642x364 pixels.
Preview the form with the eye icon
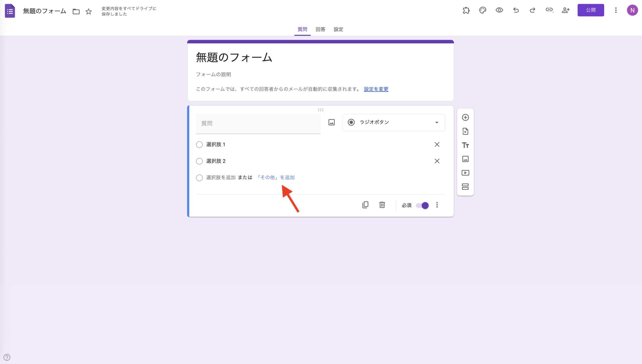click(499, 10)
